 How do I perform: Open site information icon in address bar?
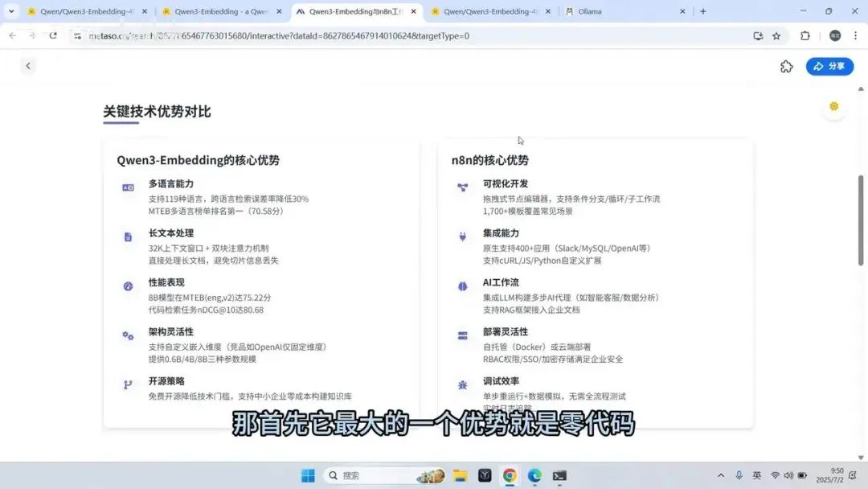tap(77, 35)
